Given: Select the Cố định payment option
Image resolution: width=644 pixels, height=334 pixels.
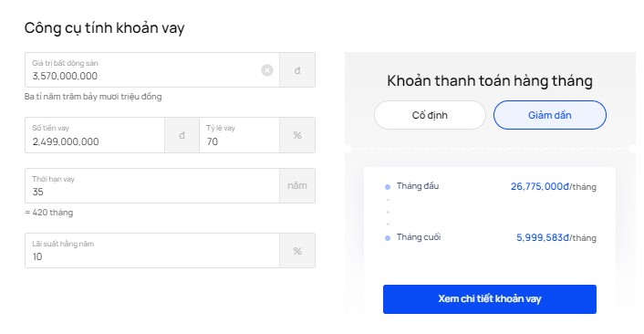Looking at the screenshot, I should 430,115.
